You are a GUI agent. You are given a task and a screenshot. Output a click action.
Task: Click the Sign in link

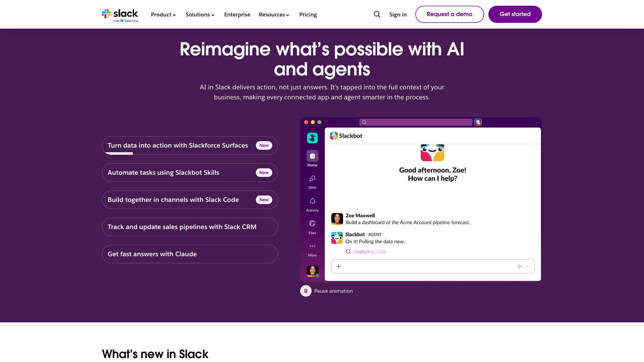[x=398, y=15]
